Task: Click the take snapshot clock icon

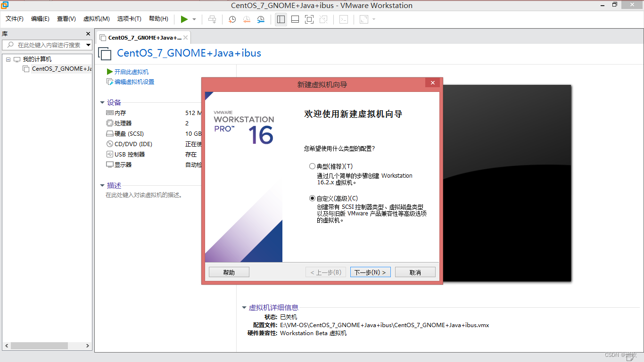Action: (232, 19)
